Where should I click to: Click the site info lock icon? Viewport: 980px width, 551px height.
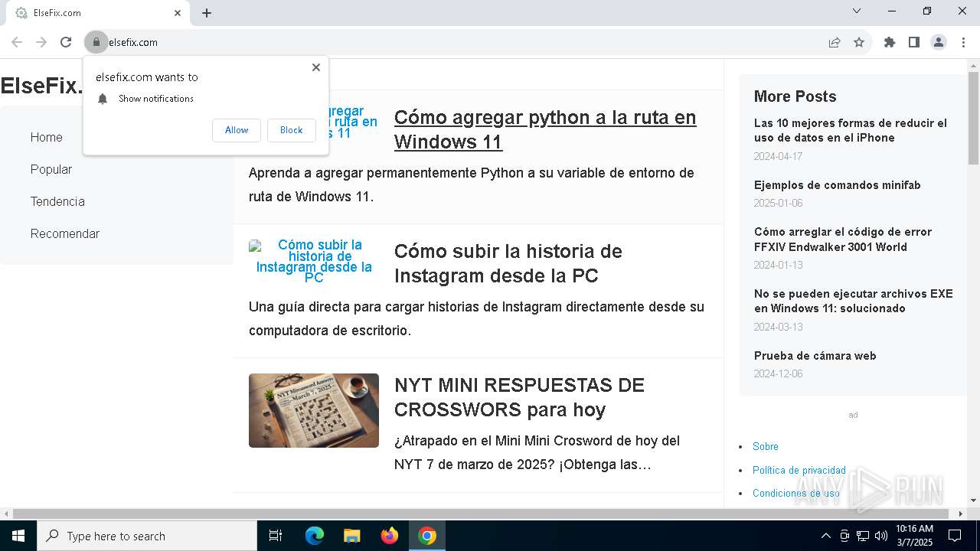click(x=96, y=42)
